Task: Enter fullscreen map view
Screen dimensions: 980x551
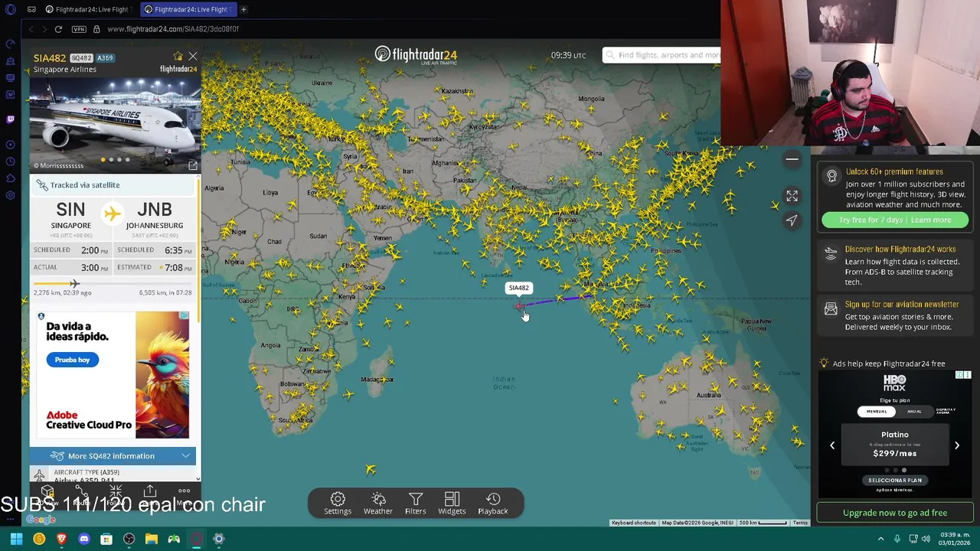Action: tap(792, 197)
